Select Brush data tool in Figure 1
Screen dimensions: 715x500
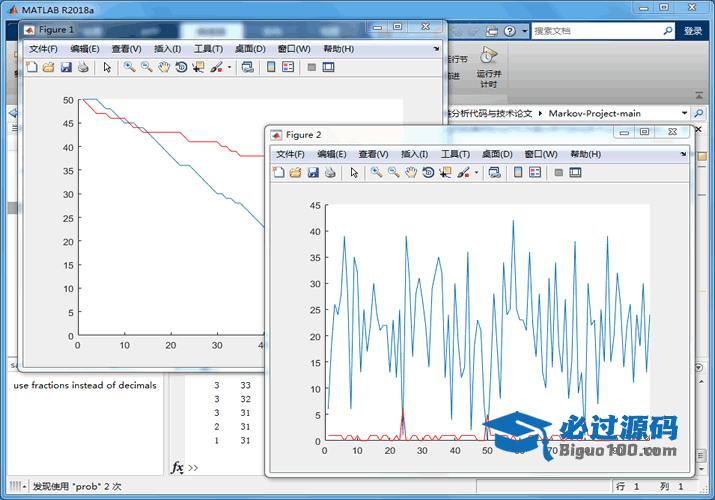[217, 67]
